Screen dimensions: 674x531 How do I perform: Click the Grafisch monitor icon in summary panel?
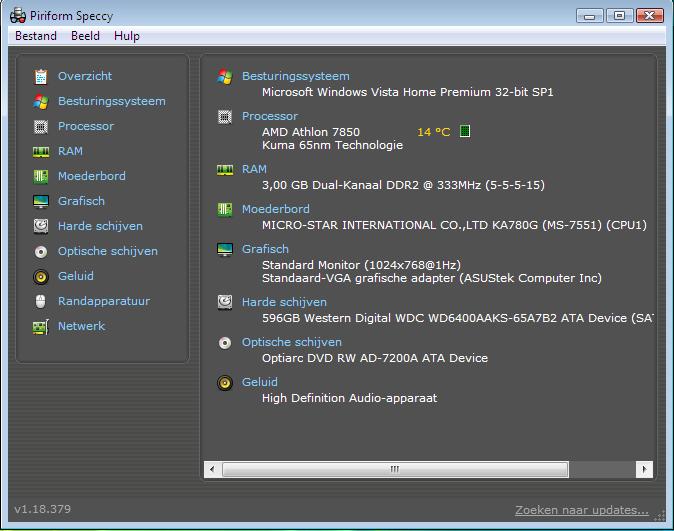point(225,249)
